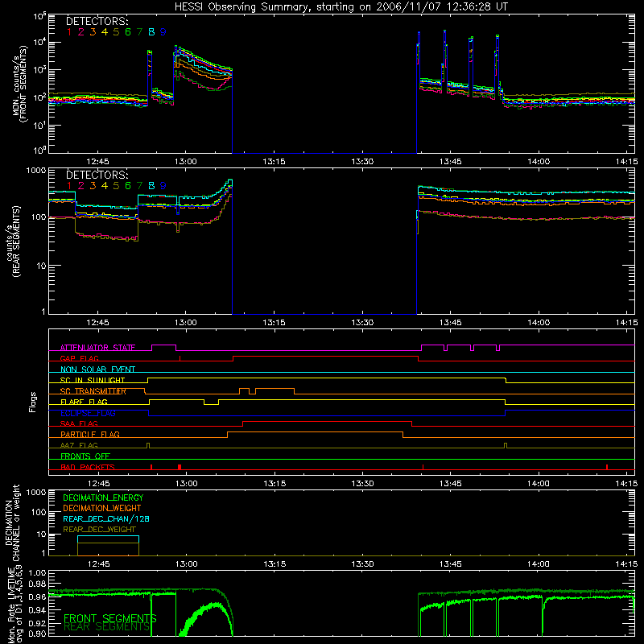Click the 0.94 livetime y-axis tick
Screen dimensions: 644x644
(38, 610)
